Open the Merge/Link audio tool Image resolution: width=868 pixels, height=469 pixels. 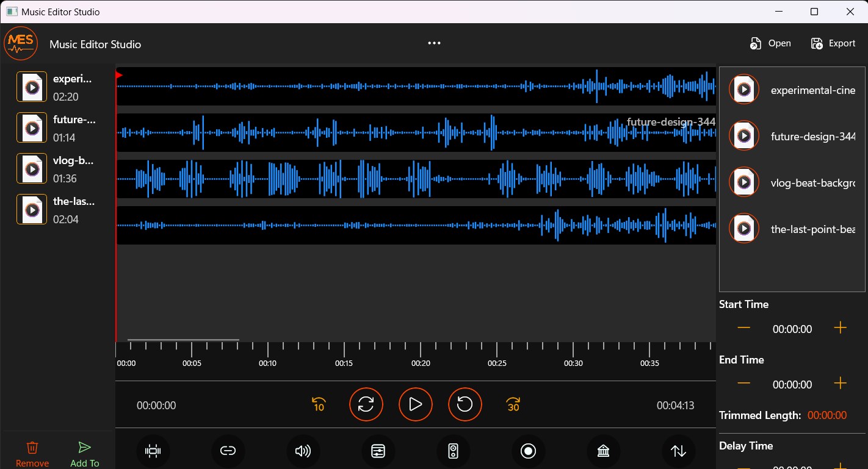[228, 451]
